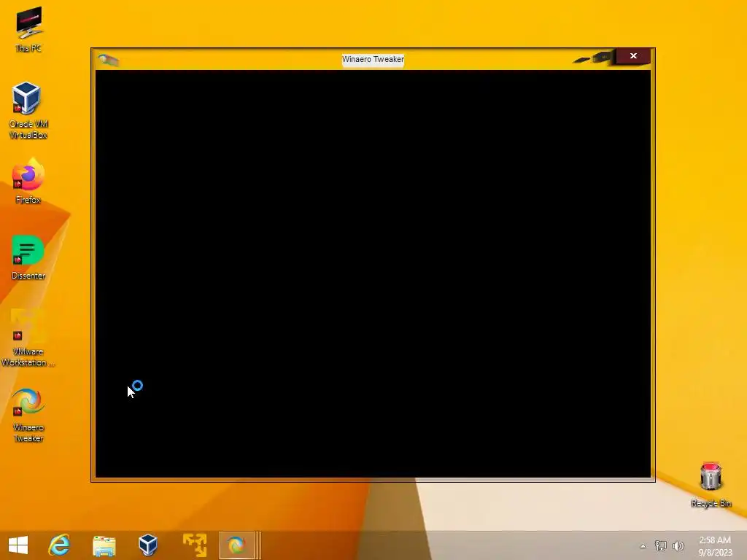Screen dimensions: 747x560
Task: Maximize the Winaero Tweaker window
Action: pyautogui.click(x=602, y=57)
